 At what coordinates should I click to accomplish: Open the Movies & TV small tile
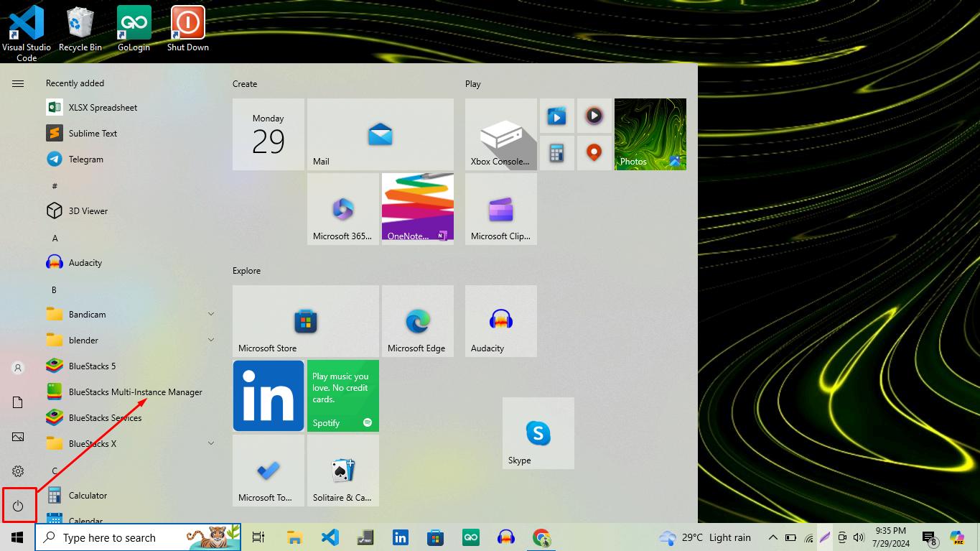(557, 116)
